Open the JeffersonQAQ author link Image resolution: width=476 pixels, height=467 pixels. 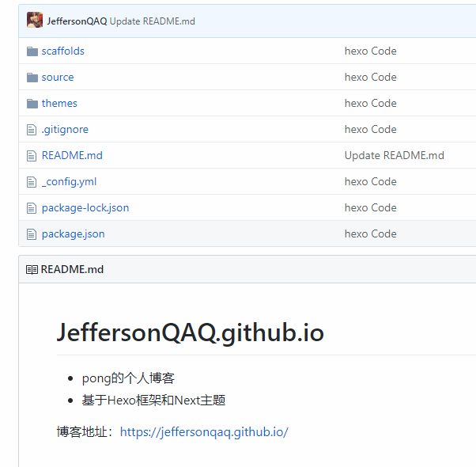point(77,21)
